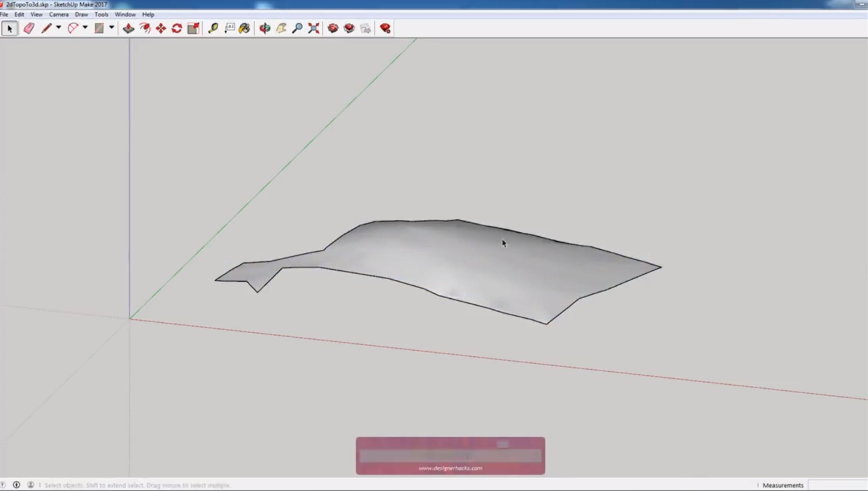Open the Camera menu

click(59, 14)
